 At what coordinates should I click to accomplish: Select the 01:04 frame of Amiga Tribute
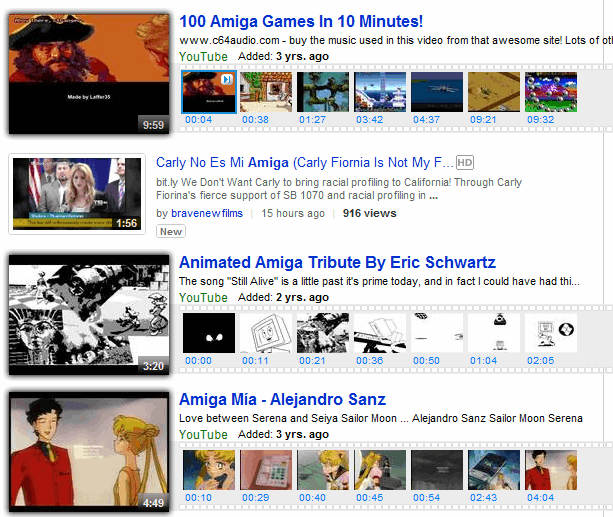point(494,333)
